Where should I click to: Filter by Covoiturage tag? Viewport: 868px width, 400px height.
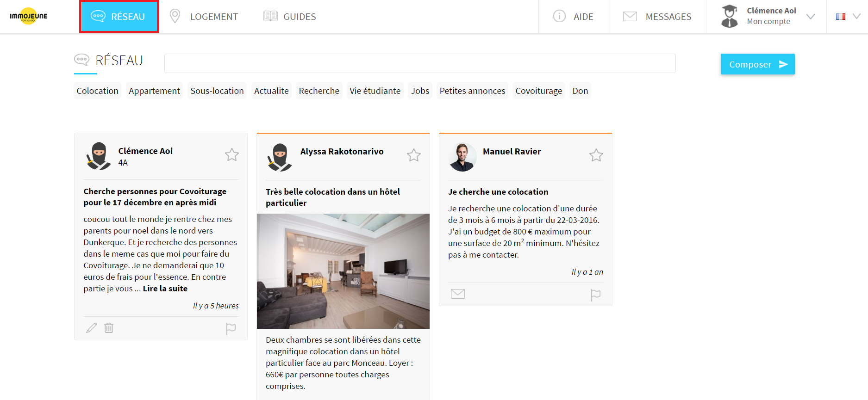point(539,91)
